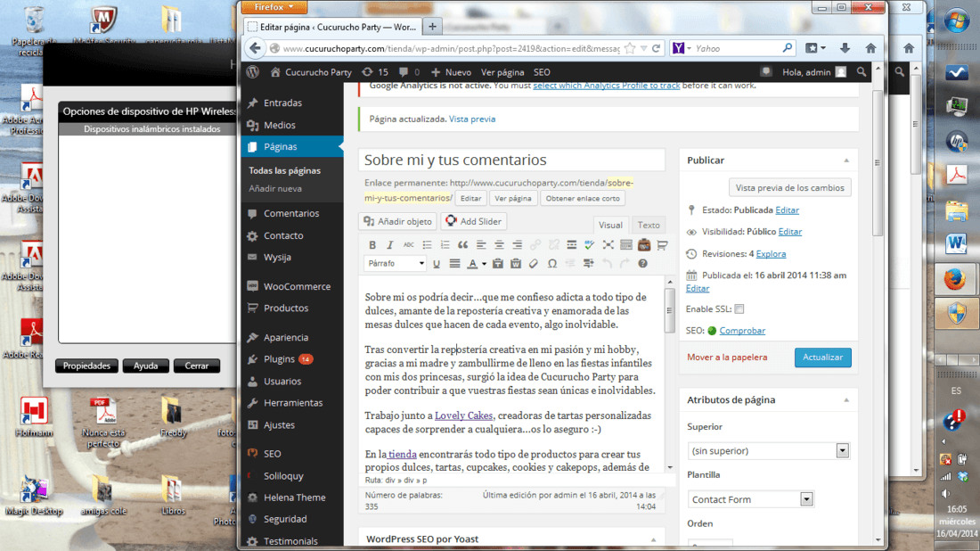Click Propiedades in HP Wireless dialog
980x551 pixels.
point(86,366)
